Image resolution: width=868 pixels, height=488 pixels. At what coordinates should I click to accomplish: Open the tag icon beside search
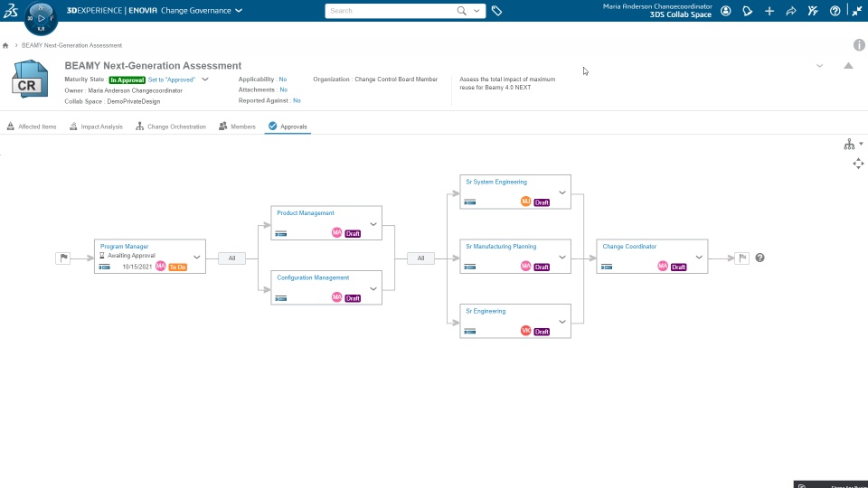496,11
